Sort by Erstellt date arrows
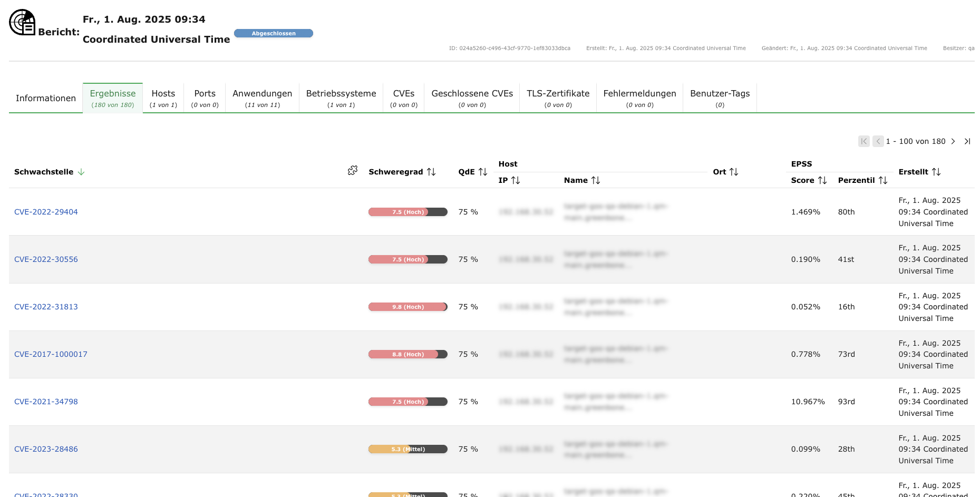 coord(936,172)
